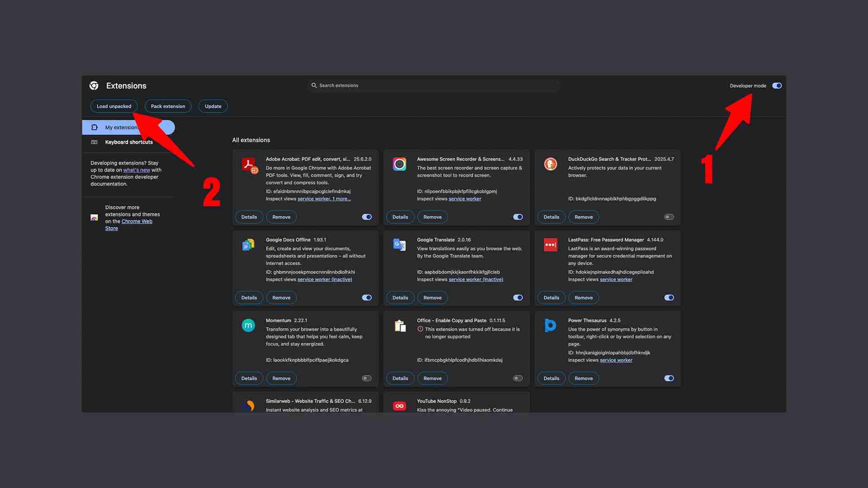868x488 pixels.
Task: Disable the Adobe Acrobat extension toggle
Action: pos(367,217)
